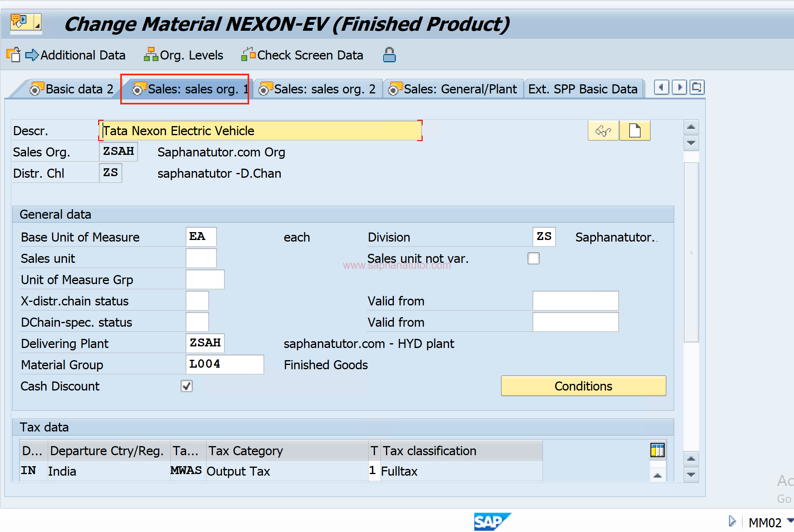Click the blank document icon next to description

635,130
